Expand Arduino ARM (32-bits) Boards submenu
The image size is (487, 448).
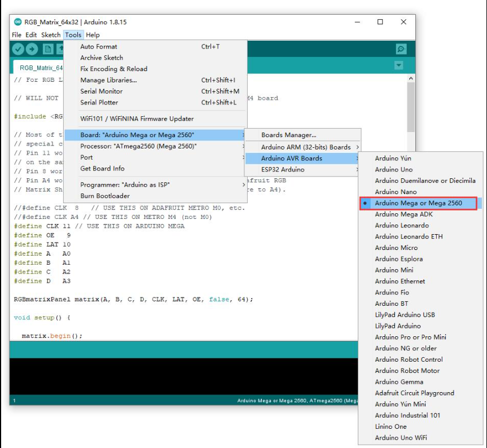(303, 147)
